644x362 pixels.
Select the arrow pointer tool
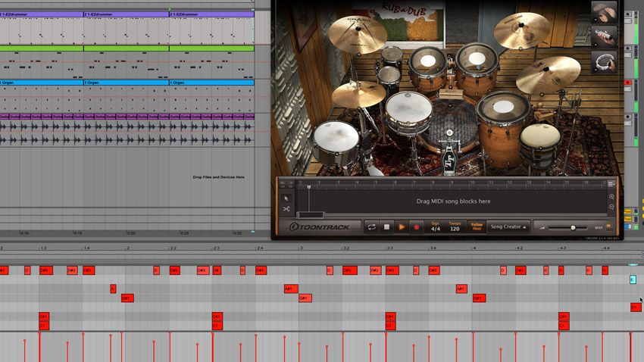[x=287, y=198]
